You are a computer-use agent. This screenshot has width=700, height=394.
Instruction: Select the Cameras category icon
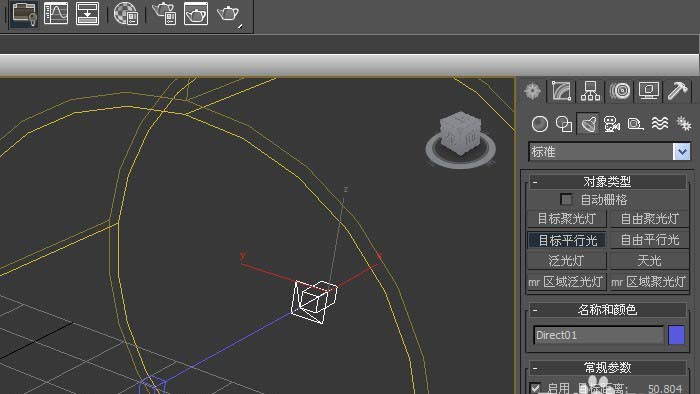tap(612, 124)
